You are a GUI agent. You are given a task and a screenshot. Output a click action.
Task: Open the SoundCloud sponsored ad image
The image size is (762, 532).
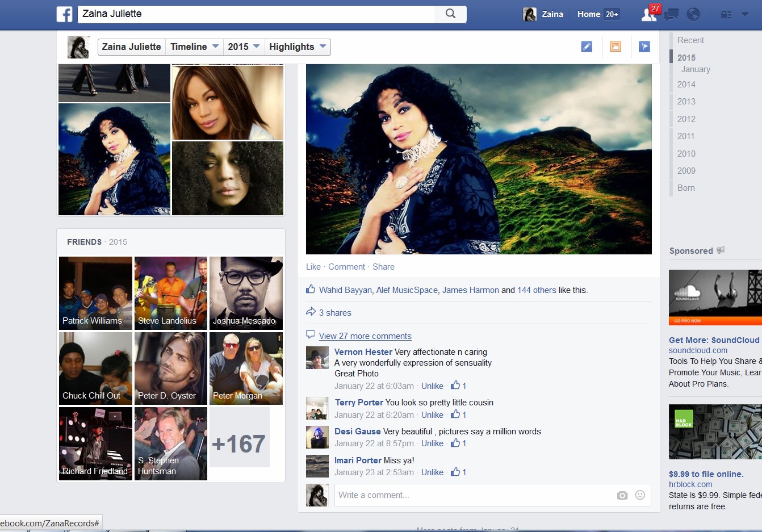[x=715, y=298]
